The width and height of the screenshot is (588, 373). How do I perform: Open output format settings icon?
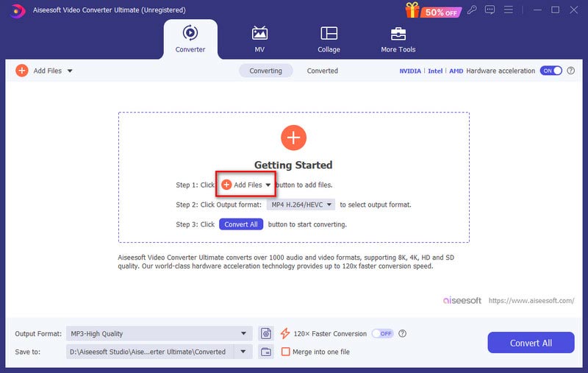point(266,333)
